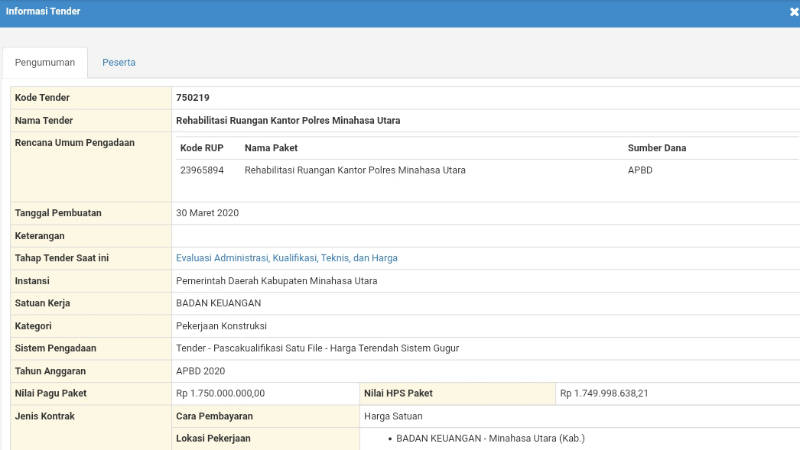
Task: Click Harga Satuan value
Action: coord(393,416)
